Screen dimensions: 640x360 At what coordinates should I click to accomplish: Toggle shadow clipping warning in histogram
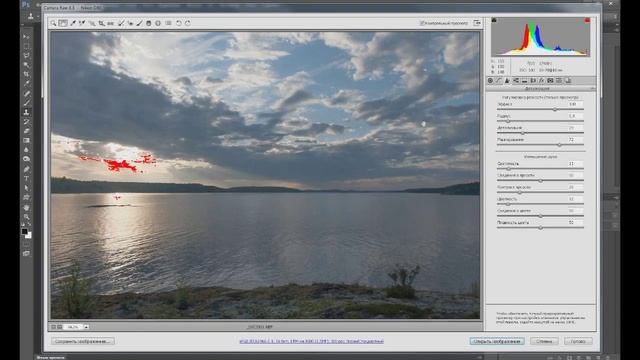click(x=494, y=20)
